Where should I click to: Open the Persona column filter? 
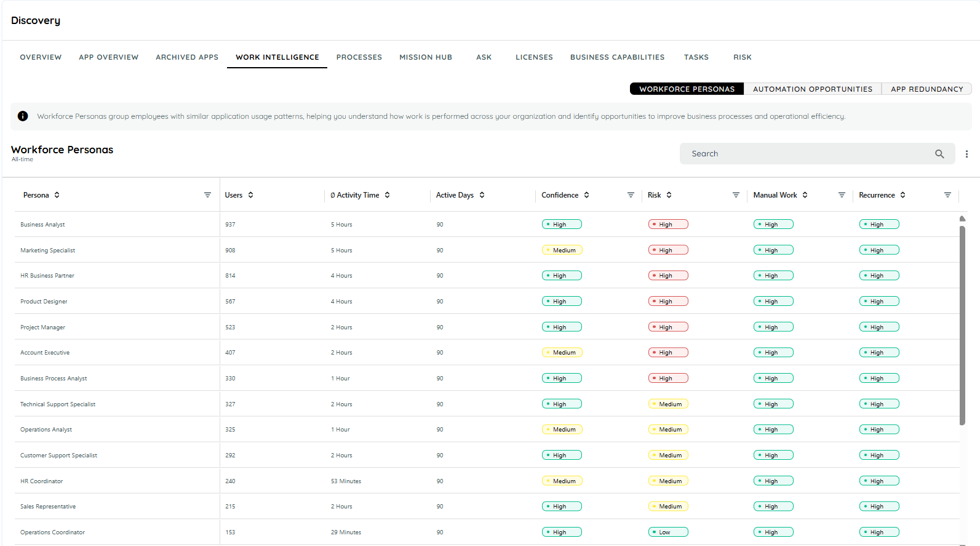[x=207, y=195]
